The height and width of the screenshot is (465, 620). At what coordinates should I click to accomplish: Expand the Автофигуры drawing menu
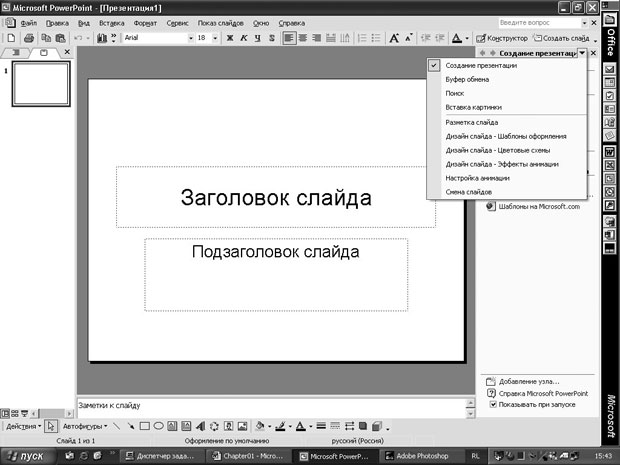pyautogui.click(x=82, y=426)
